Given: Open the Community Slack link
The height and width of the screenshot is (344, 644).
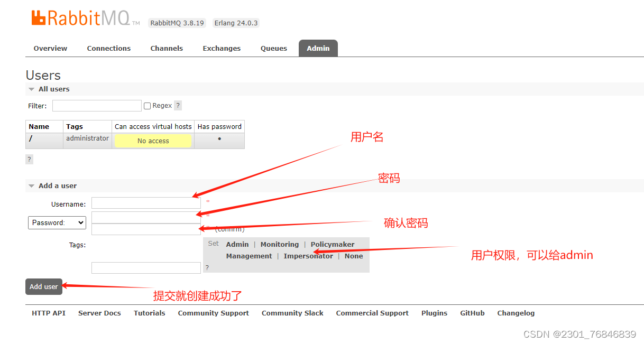Looking at the screenshot, I should coord(292,313).
